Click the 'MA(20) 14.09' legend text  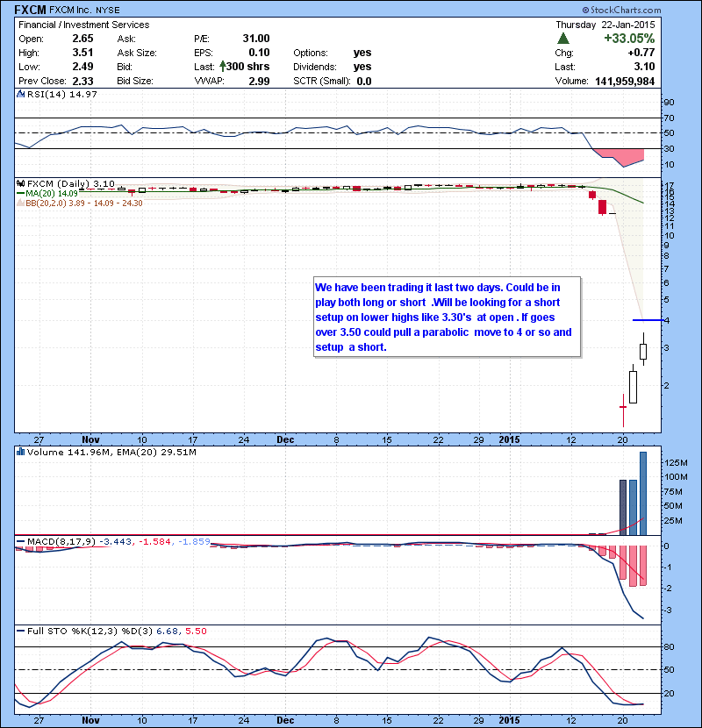[52, 193]
